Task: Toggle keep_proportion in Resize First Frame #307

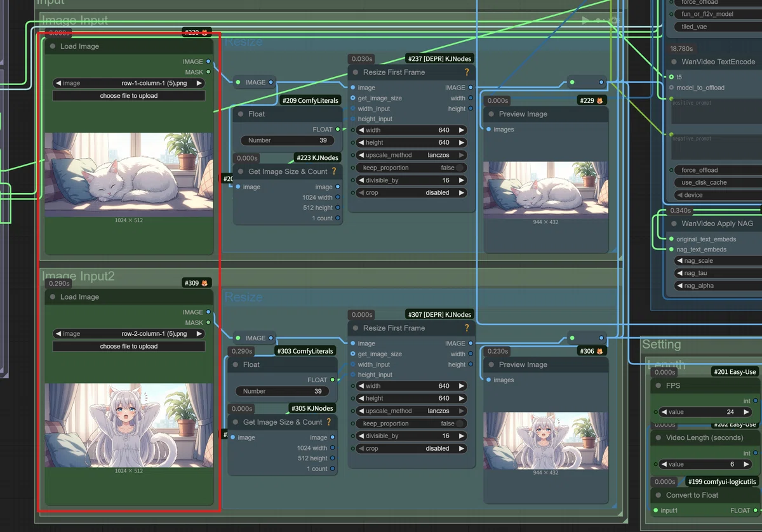Action: point(411,423)
